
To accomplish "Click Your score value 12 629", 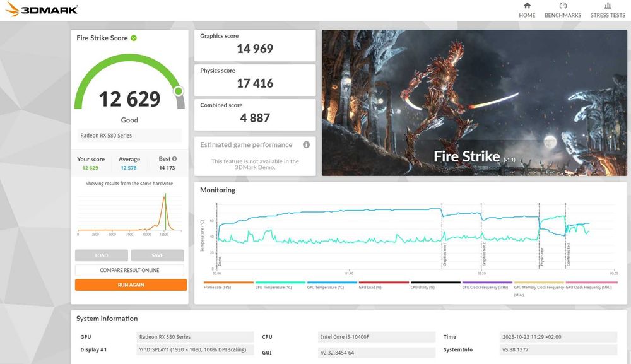I will tap(90, 168).
